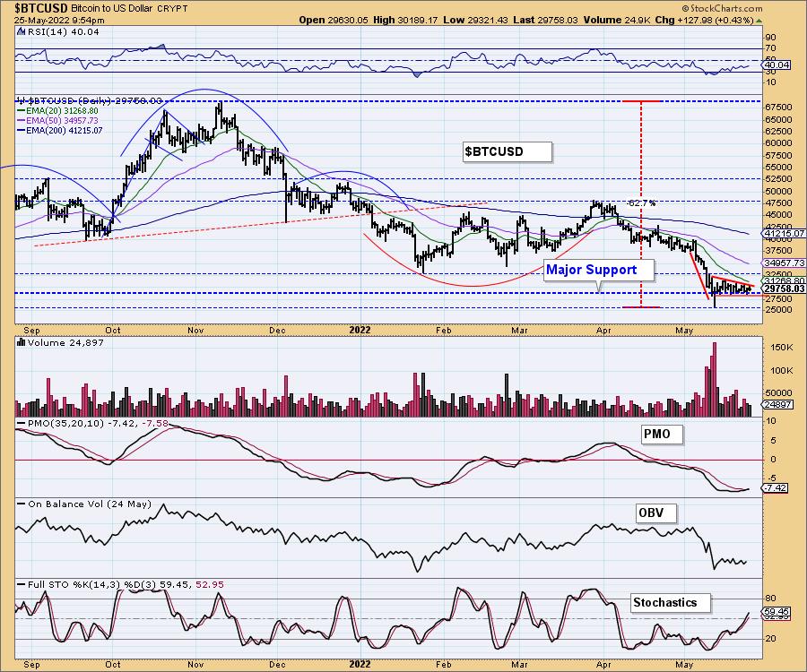Click the On Balance Vol (24 May) label

click(x=90, y=504)
